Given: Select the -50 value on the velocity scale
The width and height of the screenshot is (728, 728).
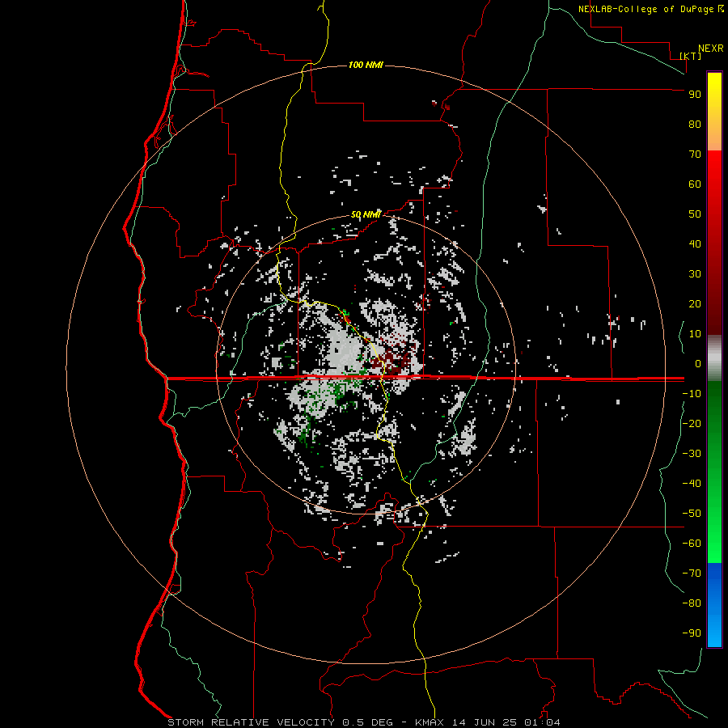Looking at the screenshot, I should [x=692, y=514].
